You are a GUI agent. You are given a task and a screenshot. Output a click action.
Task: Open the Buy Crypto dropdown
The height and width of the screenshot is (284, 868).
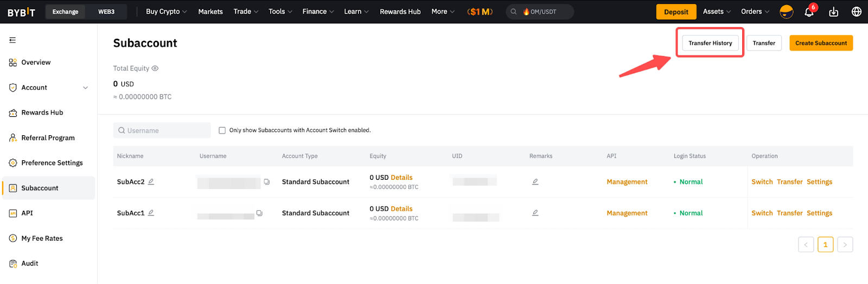pos(166,11)
